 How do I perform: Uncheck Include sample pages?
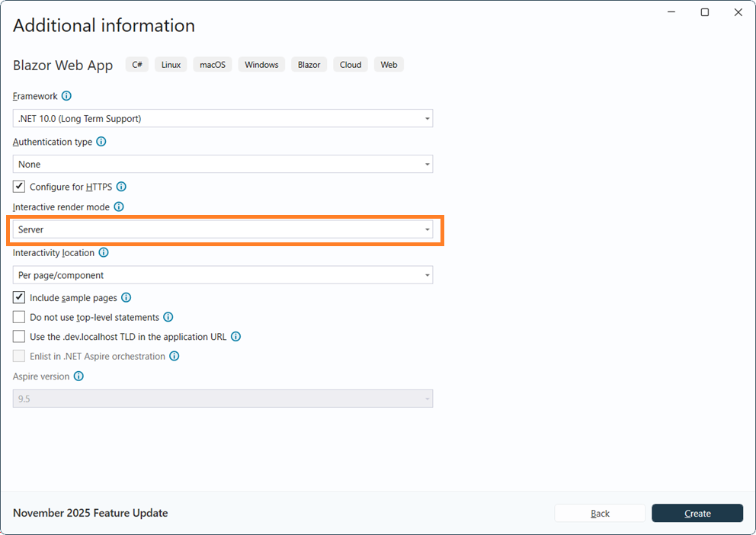(x=18, y=297)
